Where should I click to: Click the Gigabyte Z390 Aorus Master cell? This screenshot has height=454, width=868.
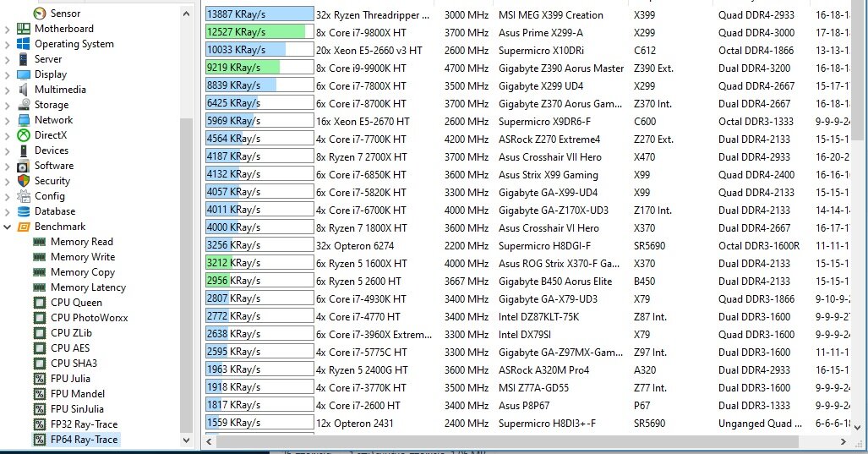coord(560,68)
